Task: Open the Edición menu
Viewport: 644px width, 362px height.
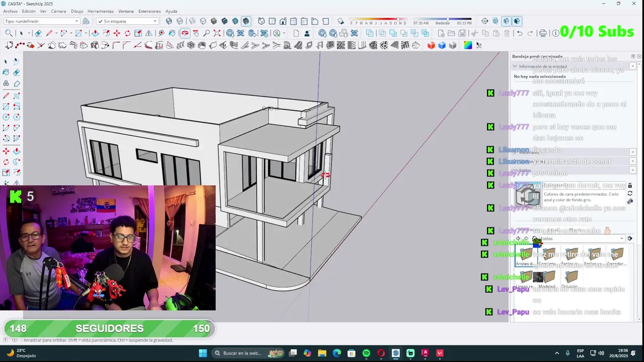Action: point(29,11)
